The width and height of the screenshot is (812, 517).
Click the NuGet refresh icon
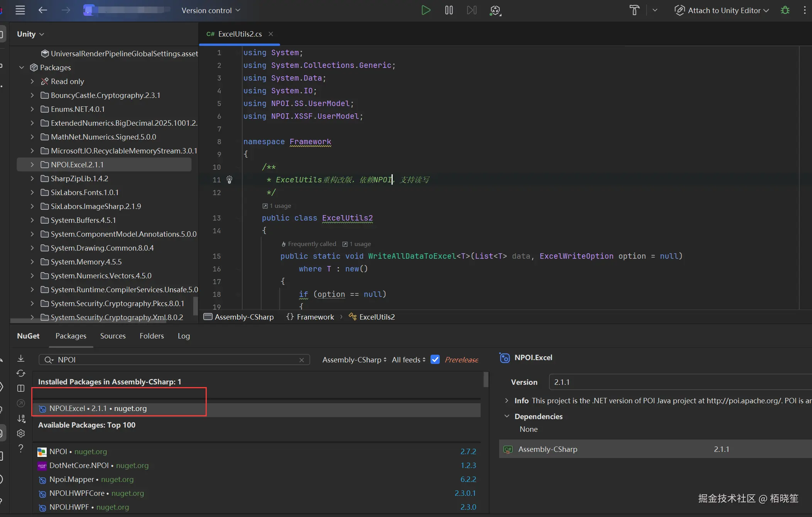click(21, 373)
